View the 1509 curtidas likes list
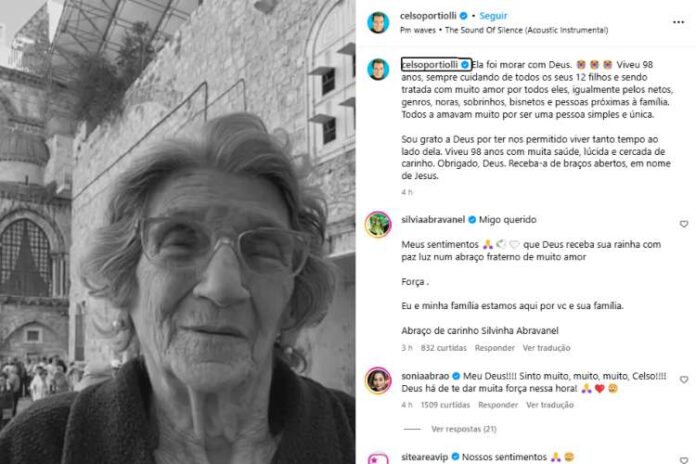The width and height of the screenshot is (696, 464). coord(445,405)
